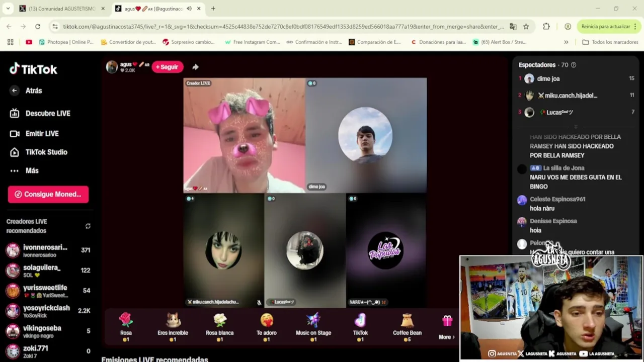Open third ranked viewer Lucas
Screen dimensions: 644x362
click(577, 112)
